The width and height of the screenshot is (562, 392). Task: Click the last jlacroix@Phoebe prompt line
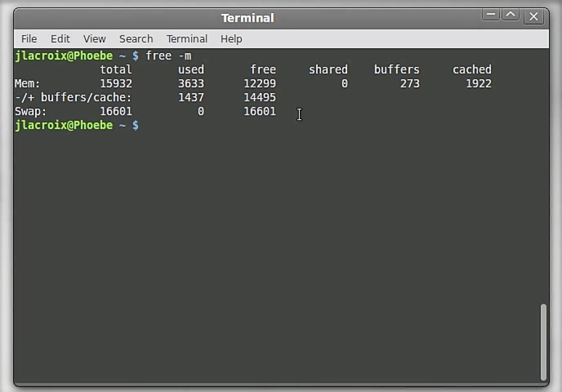77,125
